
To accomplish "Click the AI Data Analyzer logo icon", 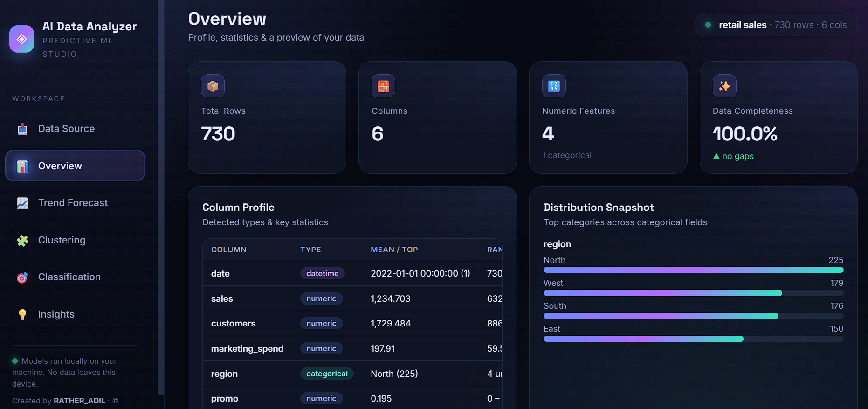I will 21,39.
